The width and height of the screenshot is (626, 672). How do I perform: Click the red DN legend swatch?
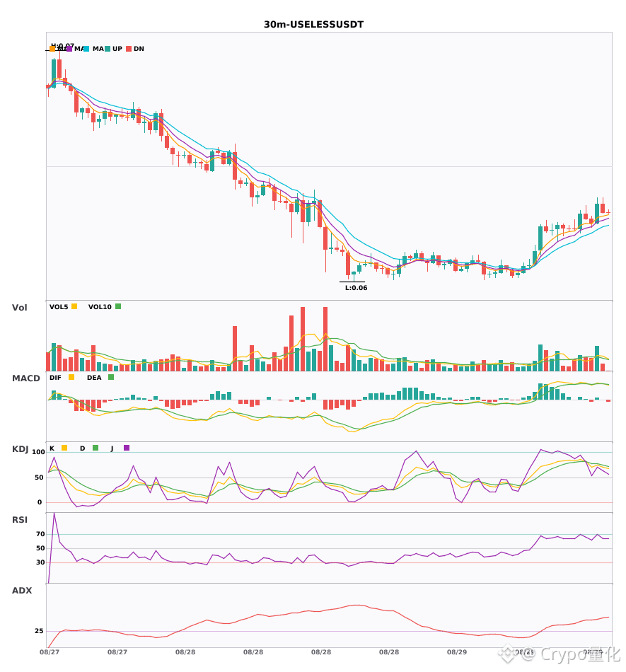(129, 49)
